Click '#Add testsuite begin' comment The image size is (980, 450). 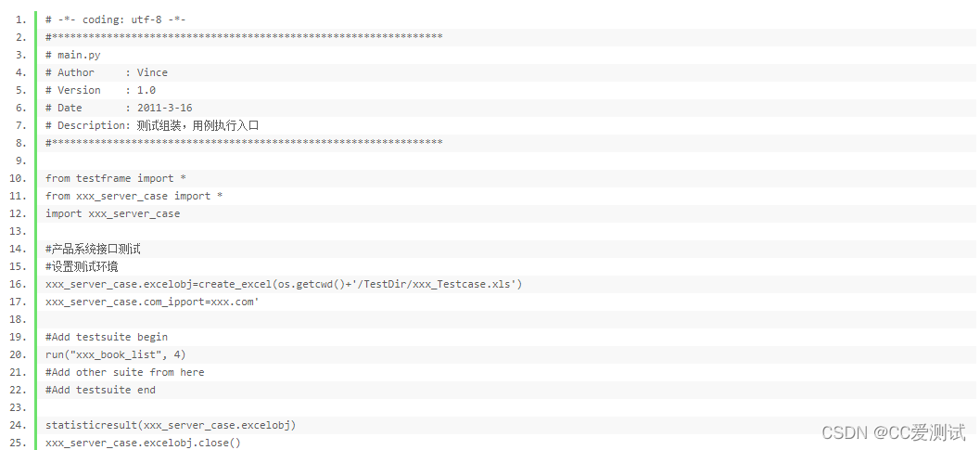point(107,337)
